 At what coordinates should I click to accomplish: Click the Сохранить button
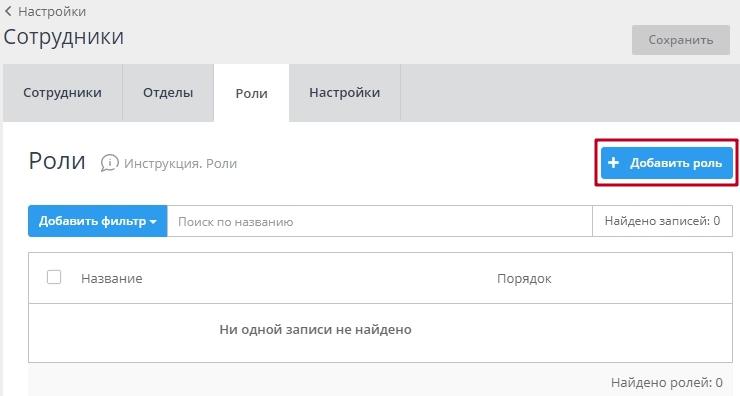681,40
